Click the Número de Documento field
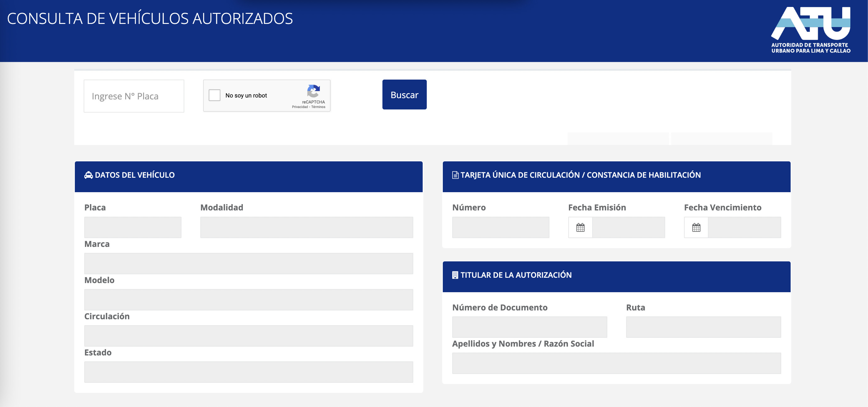 tap(529, 327)
